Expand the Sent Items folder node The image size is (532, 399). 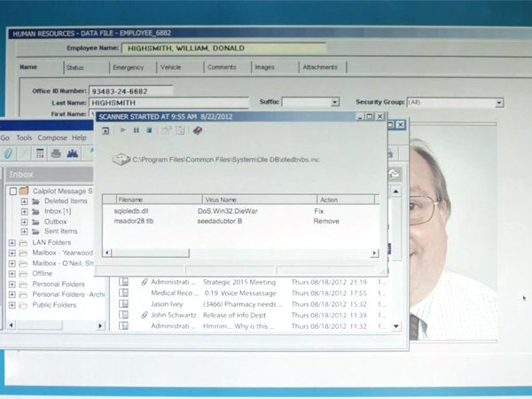coord(24,231)
